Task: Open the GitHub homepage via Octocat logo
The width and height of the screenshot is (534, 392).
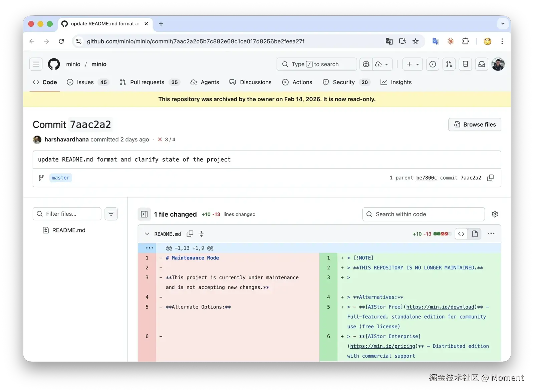Action: pyautogui.click(x=54, y=64)
